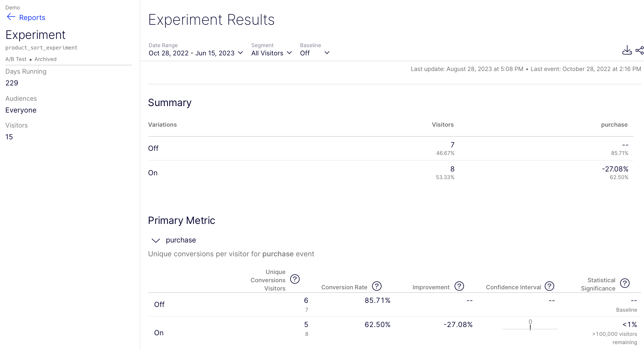644x350 pixels.
Task: Open help icon beside Confidence Interval
Action: 549,286
